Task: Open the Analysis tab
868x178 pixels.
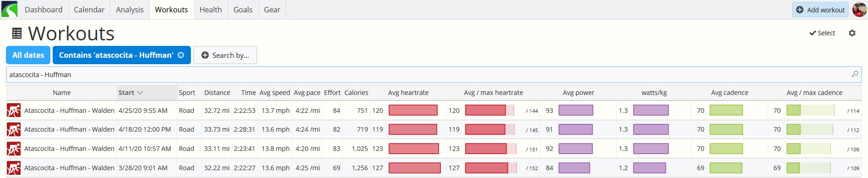Action: pos(130,10)
